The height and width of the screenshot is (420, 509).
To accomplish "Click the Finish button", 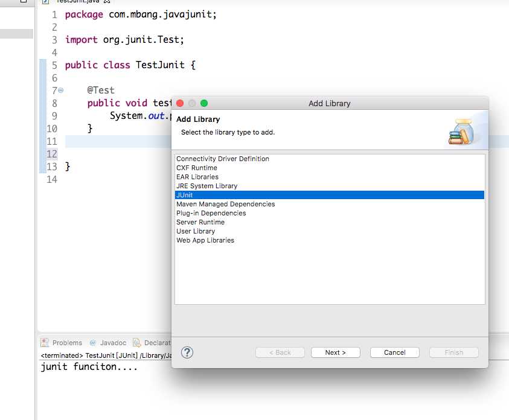I will pyautogui.click(x=453, y=352).
